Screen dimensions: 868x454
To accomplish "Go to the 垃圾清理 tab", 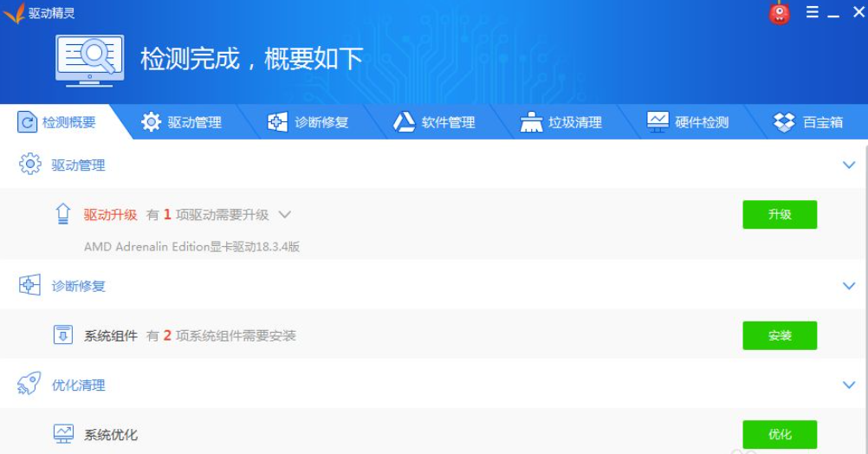I will [x=561, y=122].
